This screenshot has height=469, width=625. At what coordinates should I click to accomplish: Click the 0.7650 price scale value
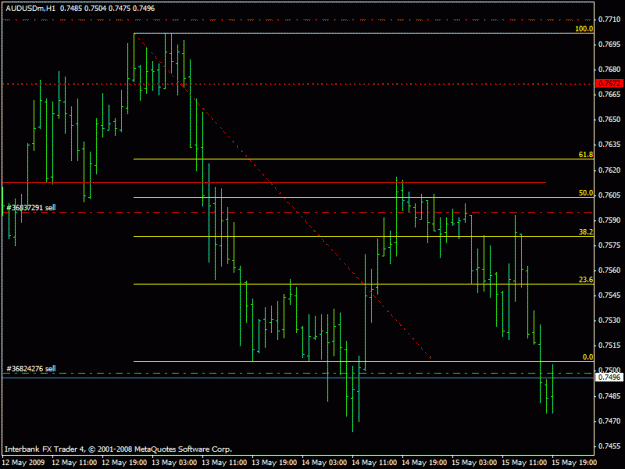click(x=609, y=120)
